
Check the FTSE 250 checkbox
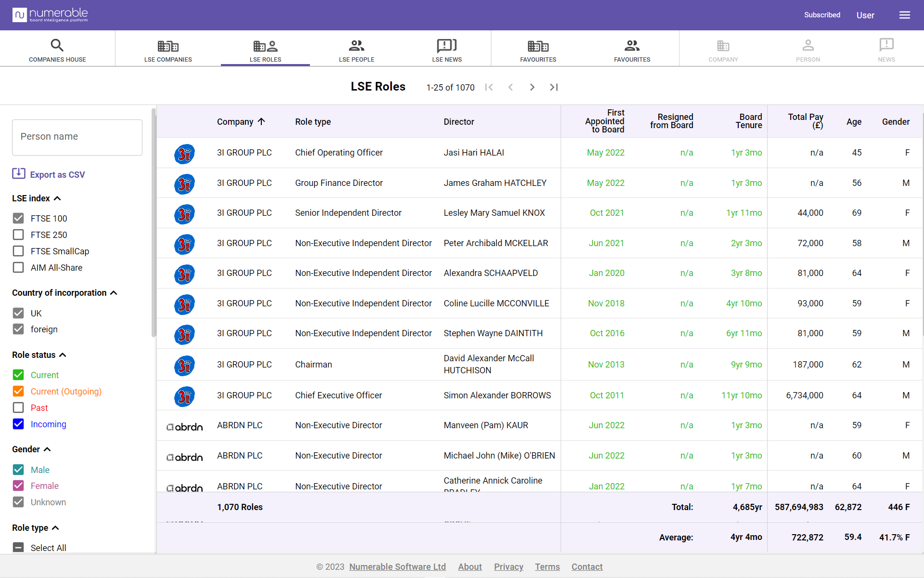click(x=18, y=235)
